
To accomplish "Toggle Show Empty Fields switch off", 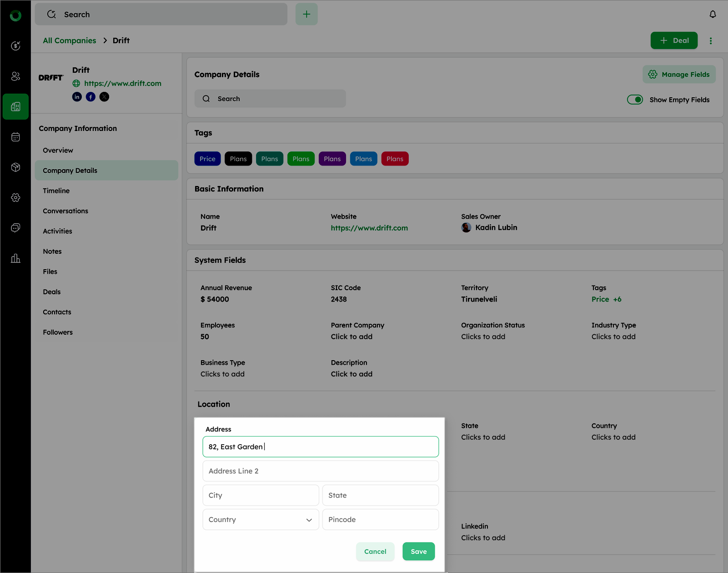I will 635,100.
